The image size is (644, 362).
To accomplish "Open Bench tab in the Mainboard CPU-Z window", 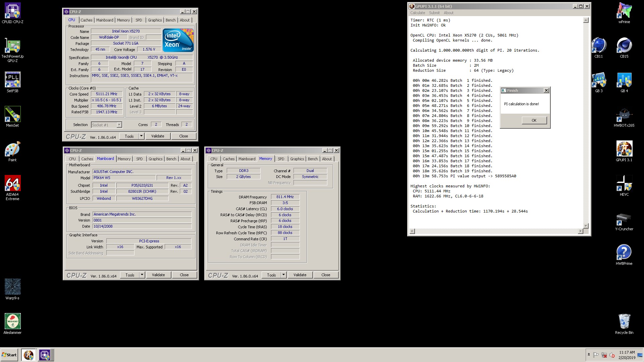I will pyautogui.click(x=171, y=159).
